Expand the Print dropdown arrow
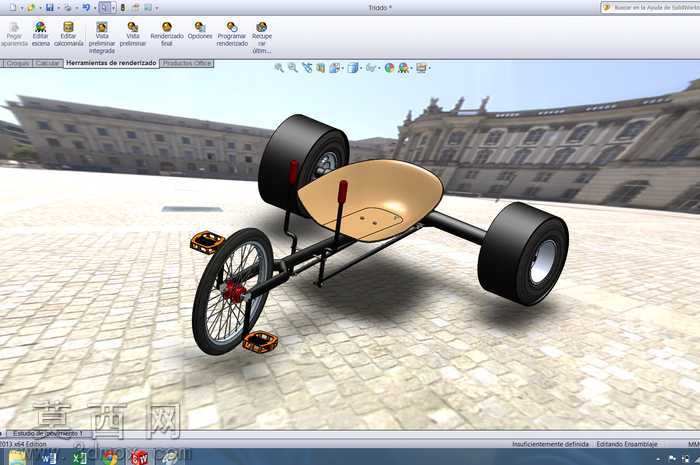Image resolution: width=700 pixels, height=465 pixels. click(x=77, y=8)
